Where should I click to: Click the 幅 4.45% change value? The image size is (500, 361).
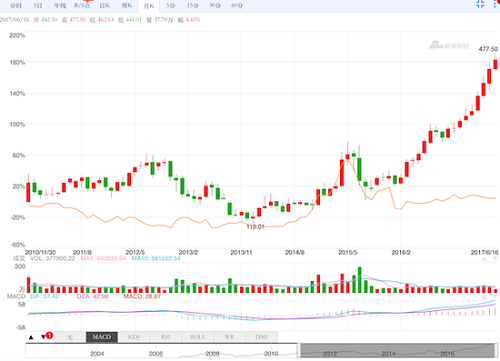point(189,20)
